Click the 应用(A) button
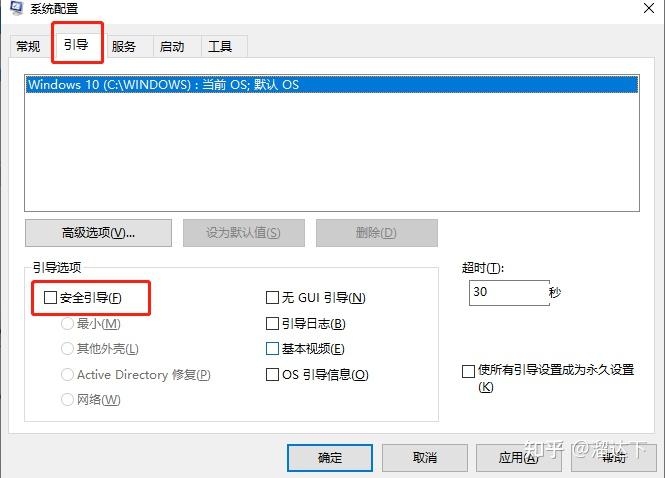The height and width of the screenshot is (478, 665). tap(518, 458)
